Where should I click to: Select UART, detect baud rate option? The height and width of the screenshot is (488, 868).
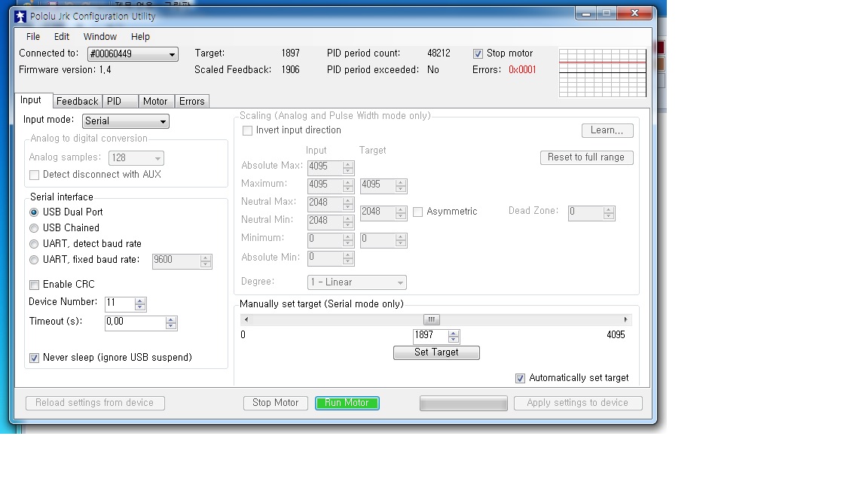[x=34, y=244]
